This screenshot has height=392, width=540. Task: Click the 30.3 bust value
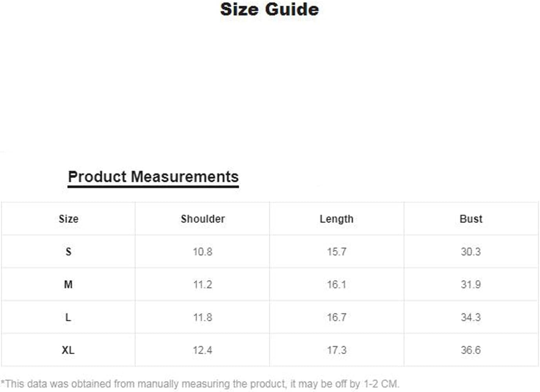[471, 252]
